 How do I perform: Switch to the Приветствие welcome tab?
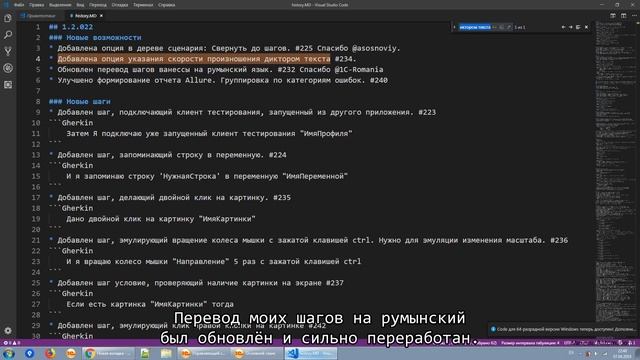41,16
